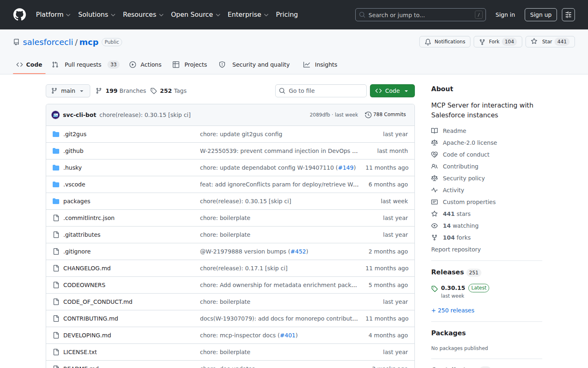Switch to the Pull requests tab
The height and width of the screenshot is (368, 588).
tap(85, 65)
